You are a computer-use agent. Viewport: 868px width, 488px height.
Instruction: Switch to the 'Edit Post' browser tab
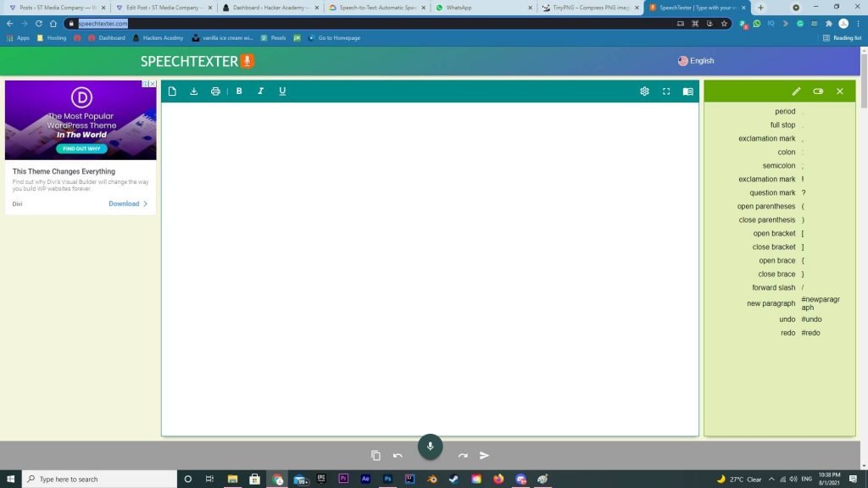[x=164, y=8]
